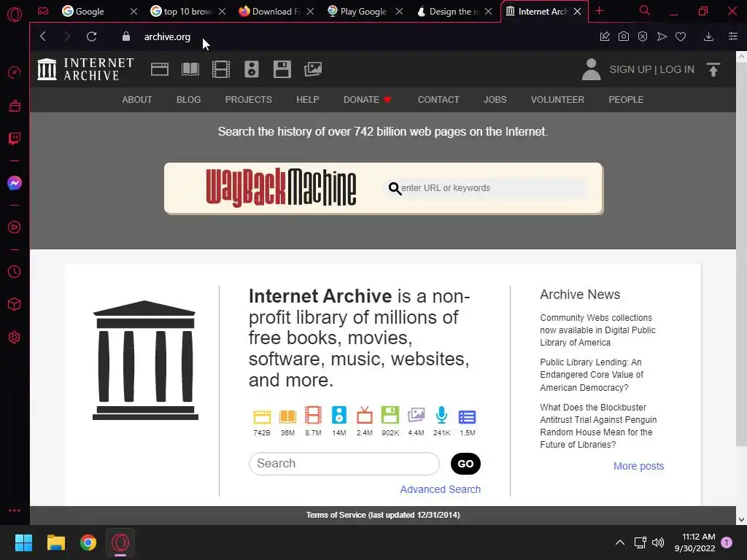
Task: Open a new tab with plus button
Action: click(x=600, y=11)
